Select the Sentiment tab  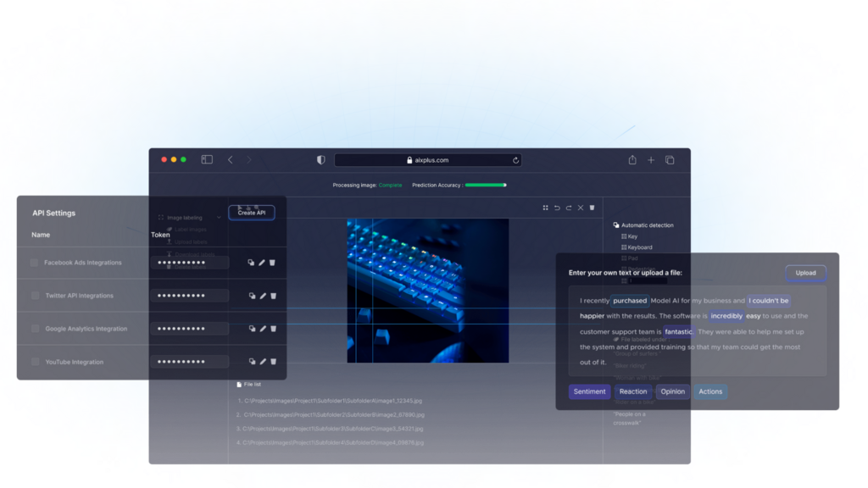point(590,391)
